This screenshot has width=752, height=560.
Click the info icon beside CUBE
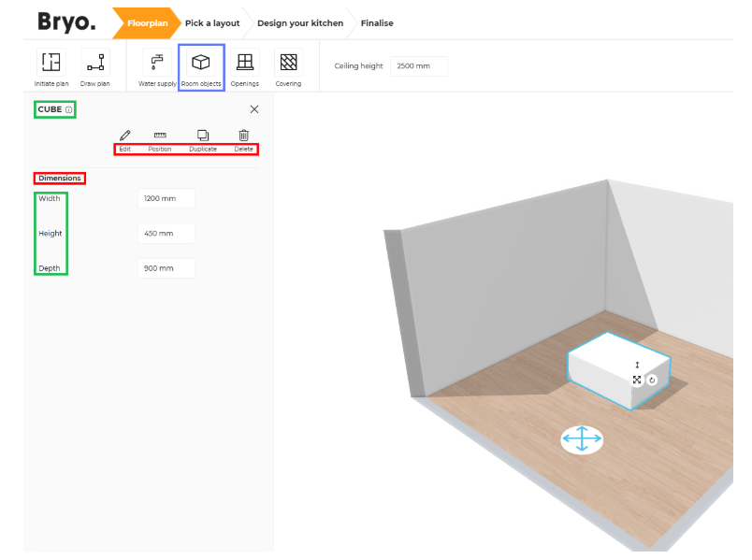pos(69,110)
